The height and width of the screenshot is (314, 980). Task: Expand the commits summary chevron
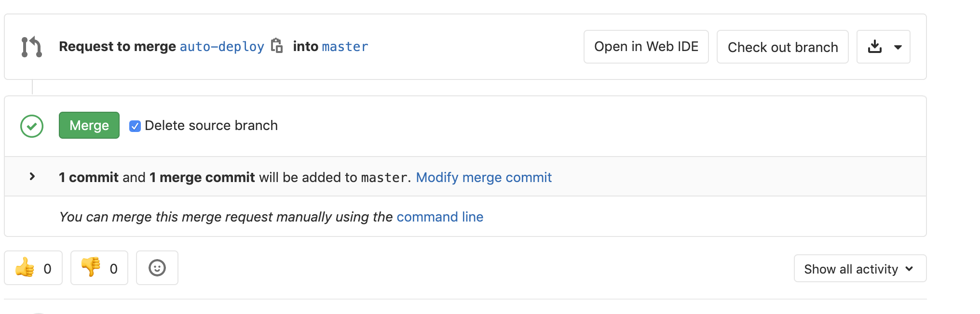(x=32, y=177)
